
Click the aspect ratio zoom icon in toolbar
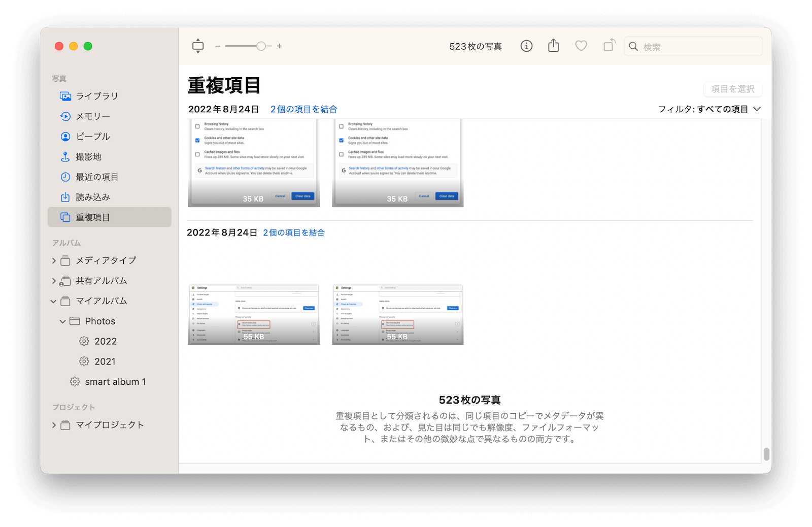pyautogui.click(x=198, y=46)
